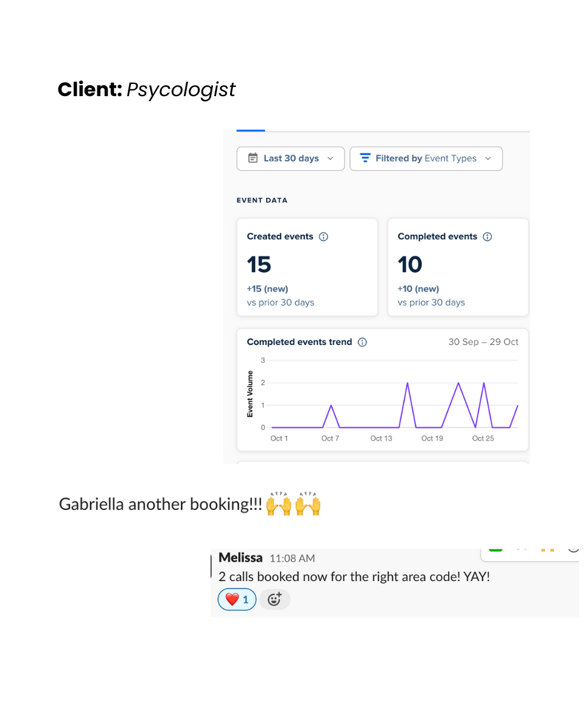The image size is (588, 701).
Task: Click the 30 Sep – 29 Oct date range
Action: point(483,342)
